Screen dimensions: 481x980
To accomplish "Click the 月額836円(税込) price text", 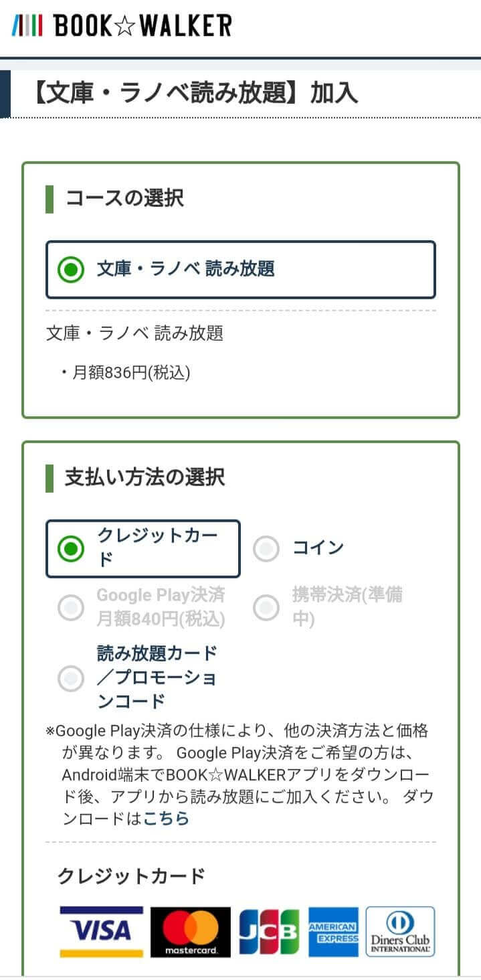I will click(x=131, y=373).
